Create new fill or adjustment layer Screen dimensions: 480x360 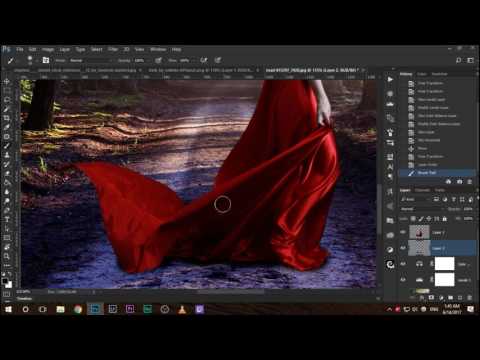click(441, 297)
